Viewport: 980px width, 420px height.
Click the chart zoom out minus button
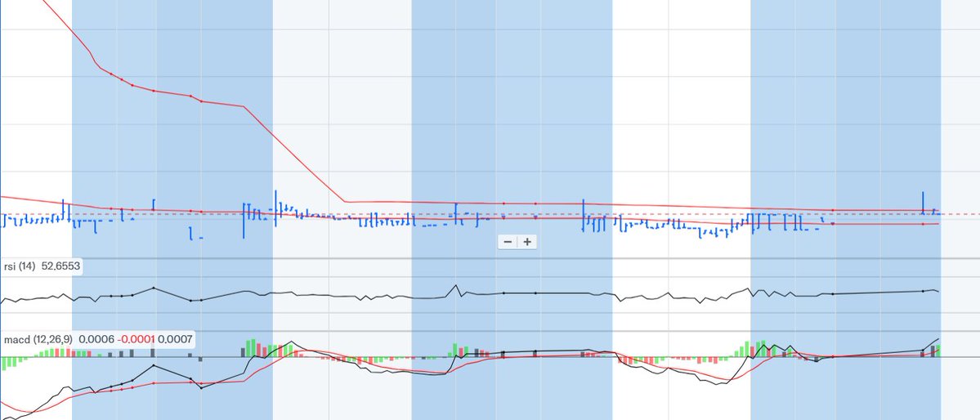(508, 242)
